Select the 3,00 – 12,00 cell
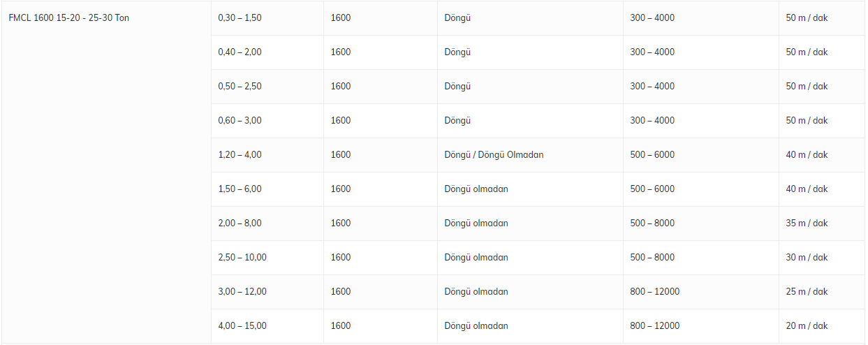Screen dimensions: 868x345 click(x=242, y=292)
